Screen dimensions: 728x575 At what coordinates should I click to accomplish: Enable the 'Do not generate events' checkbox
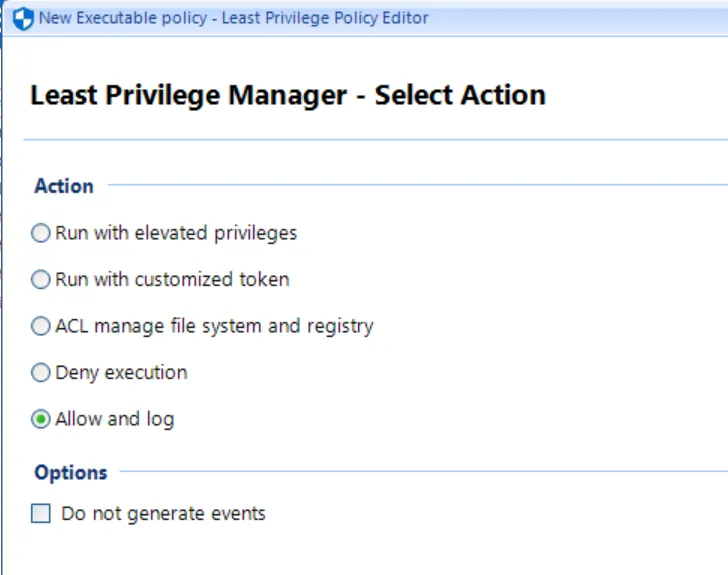coord(40,514)
